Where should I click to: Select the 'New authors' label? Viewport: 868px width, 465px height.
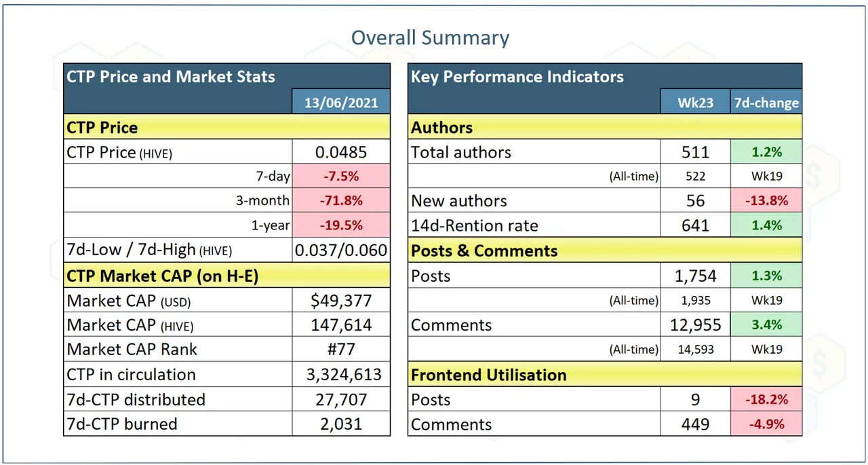pos(458,201)
